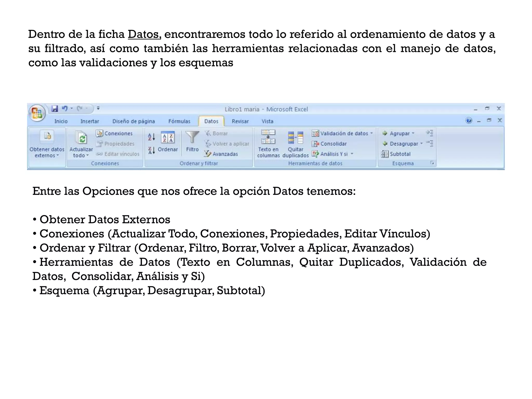Expand the Actualizar todo dropdown arrow
532x399 pixels.
click(x=88, y=156)
